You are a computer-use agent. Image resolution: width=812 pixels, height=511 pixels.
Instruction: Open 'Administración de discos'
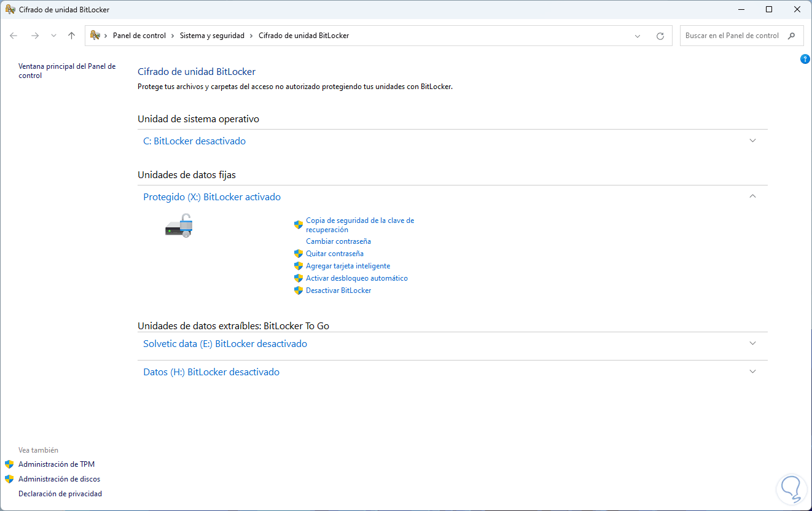tap(60, 479)
